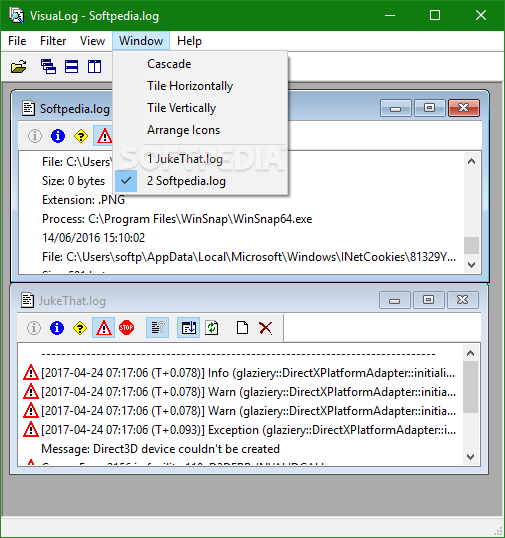Click the Cascade windows toolbar icon
505x538 pixels.
pos(48,67)
